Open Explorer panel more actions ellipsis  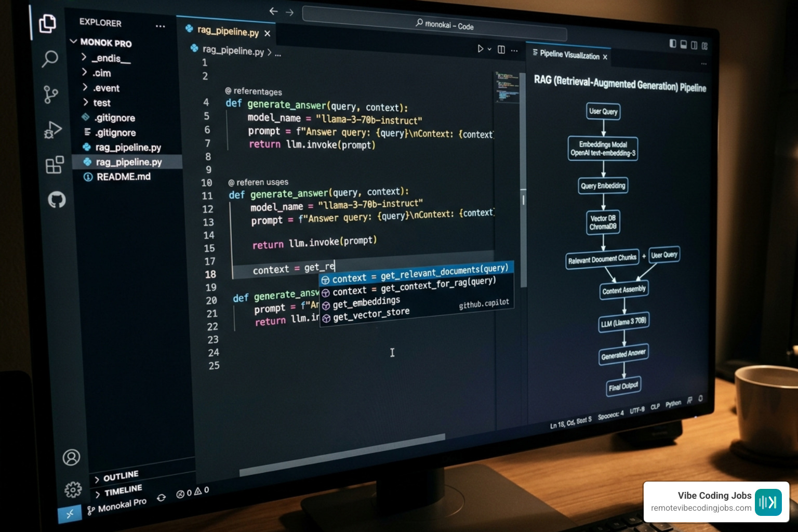click(x=161, y=26)
